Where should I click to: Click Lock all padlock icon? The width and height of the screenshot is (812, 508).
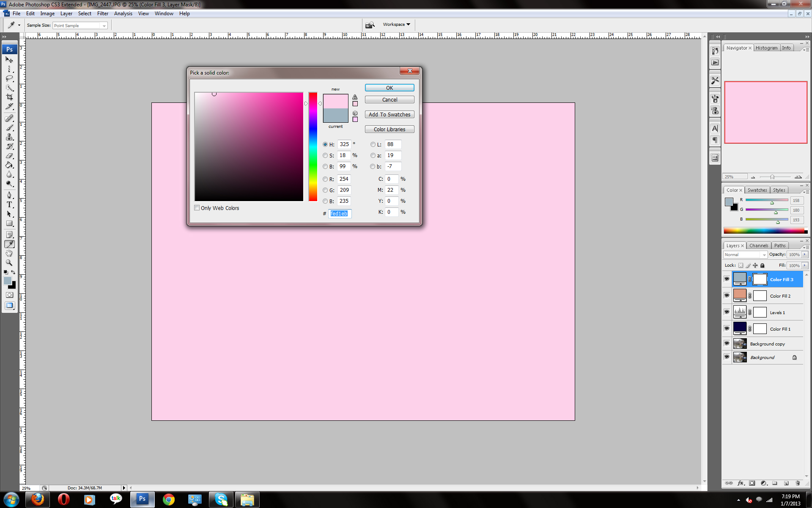tap(763, 265)
